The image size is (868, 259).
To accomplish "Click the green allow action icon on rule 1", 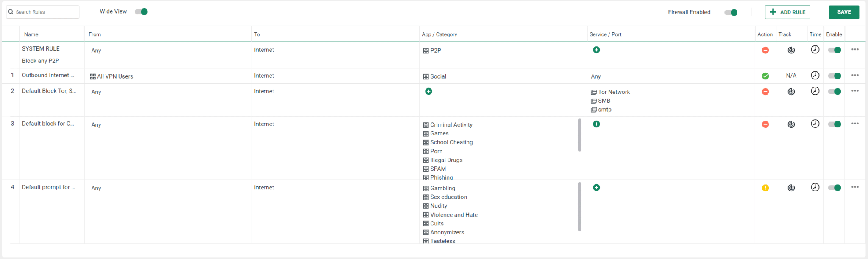I will (x=765, y=76).
